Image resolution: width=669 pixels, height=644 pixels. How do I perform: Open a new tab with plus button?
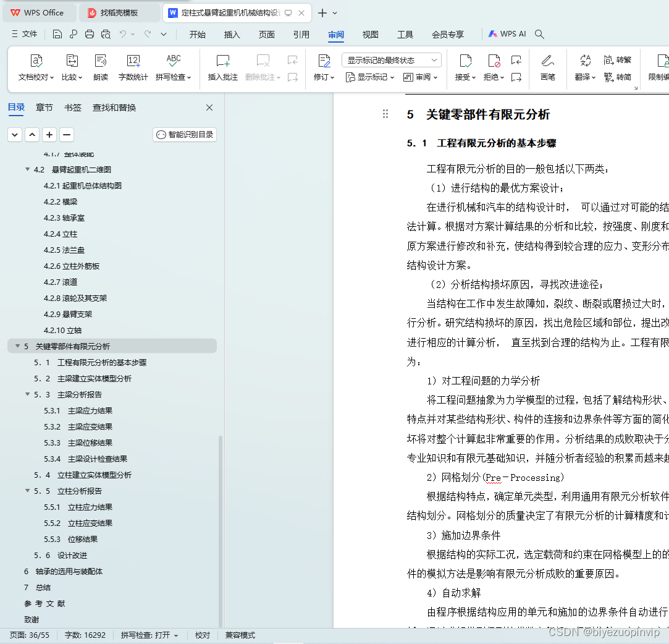(322, 13)
